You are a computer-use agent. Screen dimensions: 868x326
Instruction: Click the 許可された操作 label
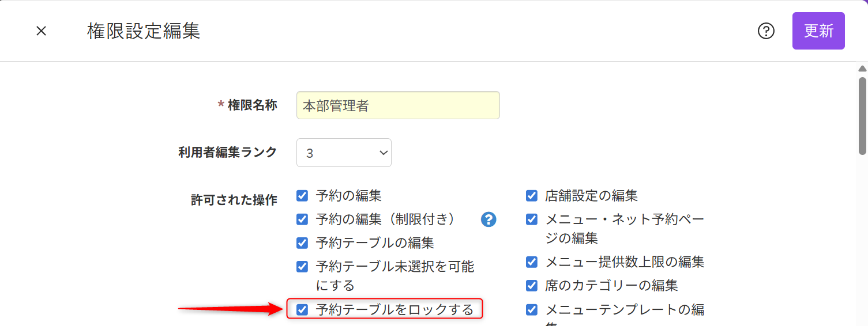(234, 200)
